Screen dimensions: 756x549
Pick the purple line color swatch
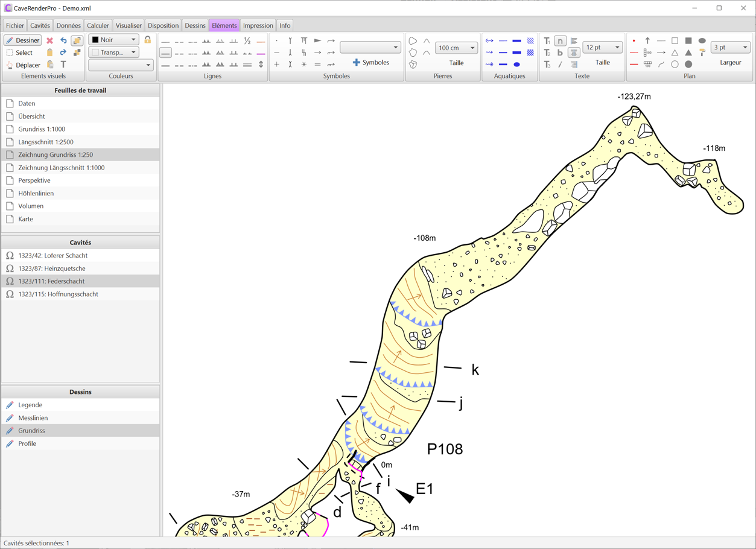click(261, 53)
